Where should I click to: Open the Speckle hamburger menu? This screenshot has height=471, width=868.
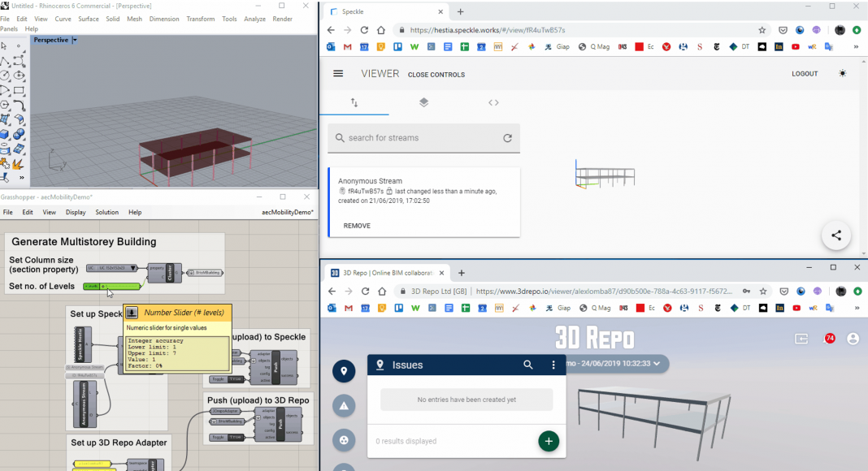(338, 74)
